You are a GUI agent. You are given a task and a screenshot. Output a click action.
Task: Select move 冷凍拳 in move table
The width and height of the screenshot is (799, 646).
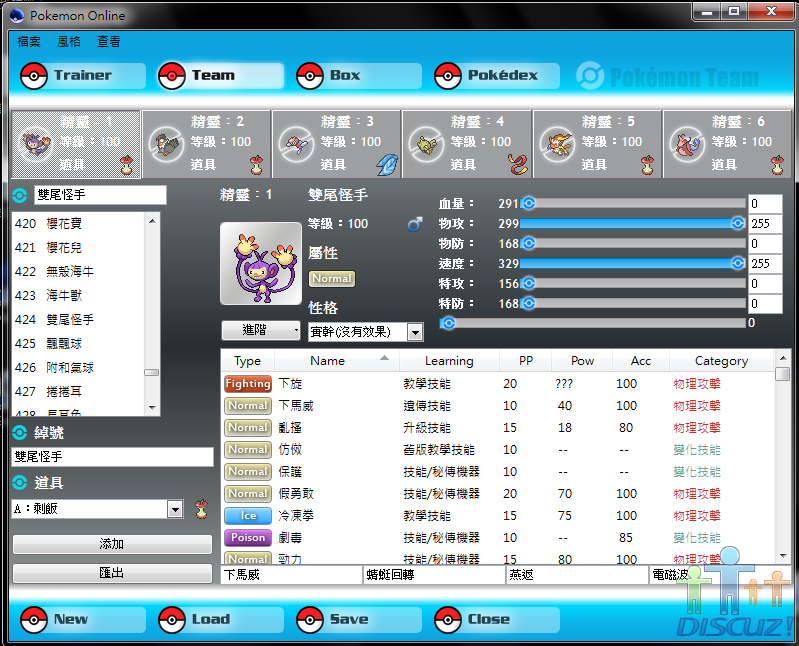(498, 516)
